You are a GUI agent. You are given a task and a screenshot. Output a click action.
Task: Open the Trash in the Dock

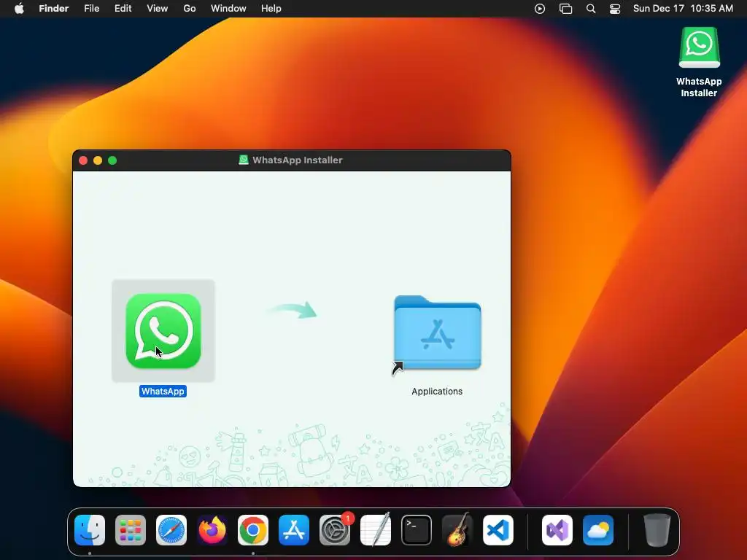[x=657, y=530]
